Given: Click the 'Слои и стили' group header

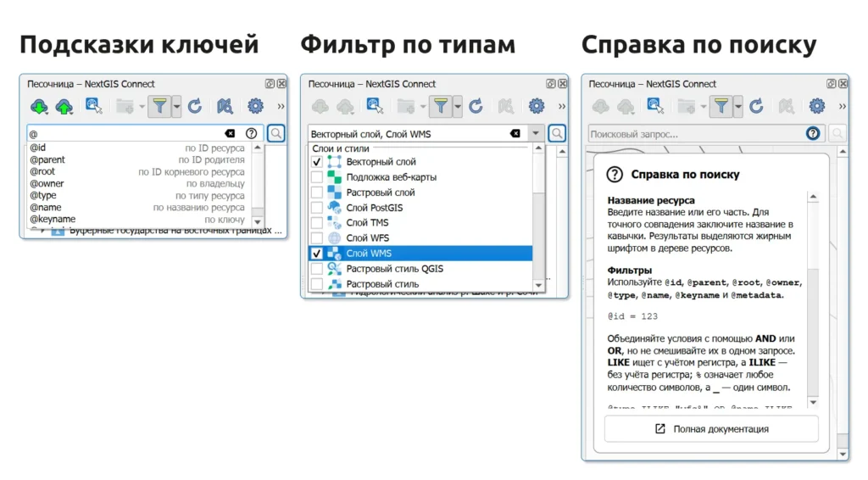Looking at the screenshot, I should coord(341,148).
